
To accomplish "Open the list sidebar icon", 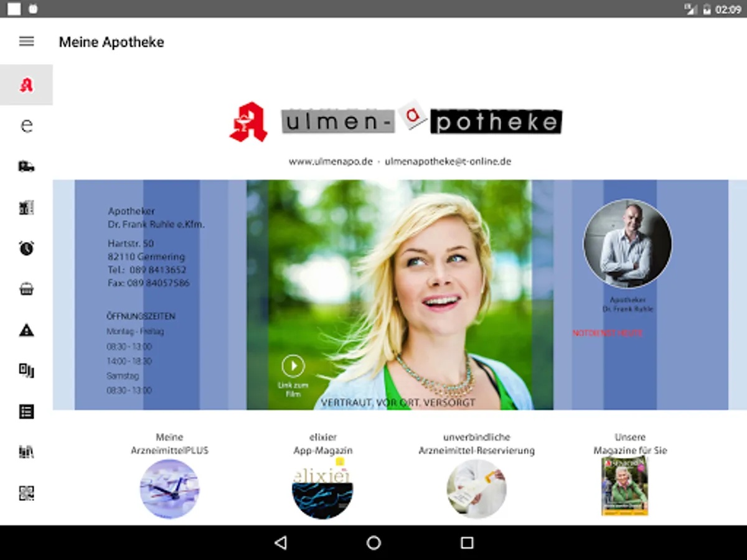I will coord(26,412).
